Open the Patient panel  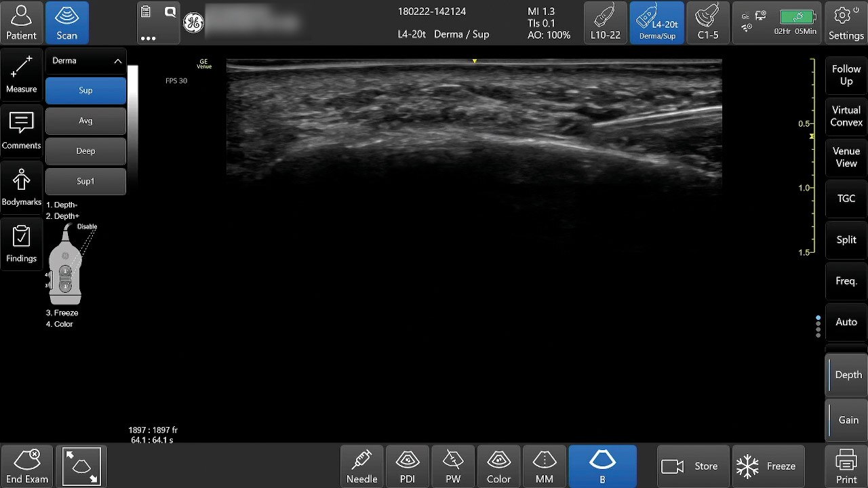pyautogui.click(x=21, y=22)
